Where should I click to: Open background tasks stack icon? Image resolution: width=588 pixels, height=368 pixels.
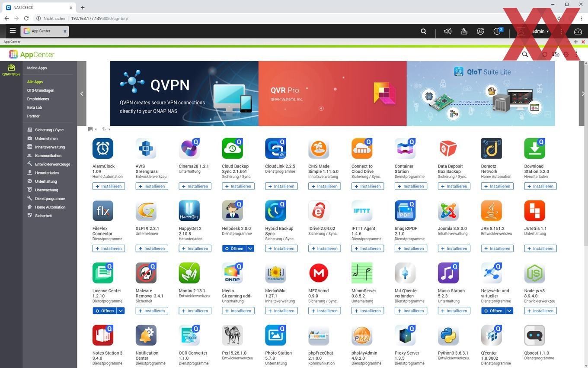(x=464, y=31)
